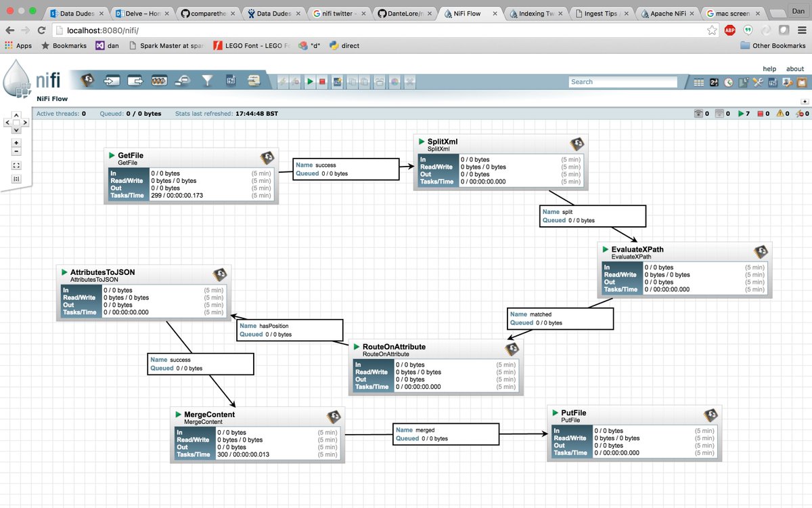Image resolution: width=812 pixels, height=508 pixels.
Task: Switch to the Delve browser tab
Action: pyautogui.click(x=141, y=13)
